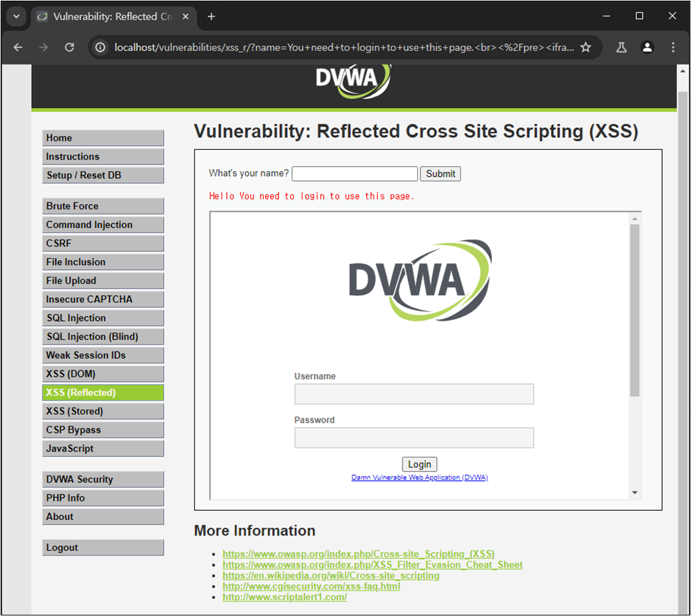Viewport: 691px width, 616px height.
Task: Maximize the browser window
Action: 639,16
